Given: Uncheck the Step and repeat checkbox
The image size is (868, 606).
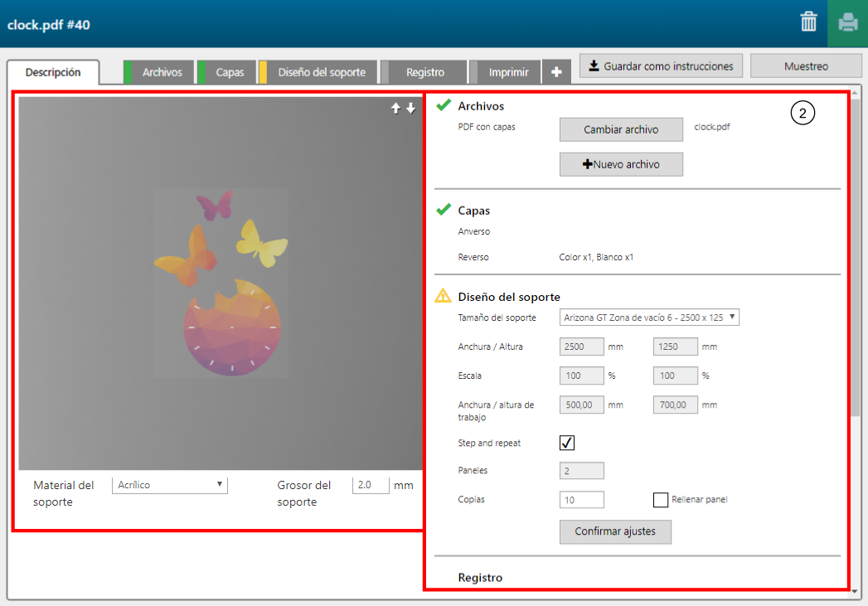Looking at the screenshot, I should click(x=567, y=443).
